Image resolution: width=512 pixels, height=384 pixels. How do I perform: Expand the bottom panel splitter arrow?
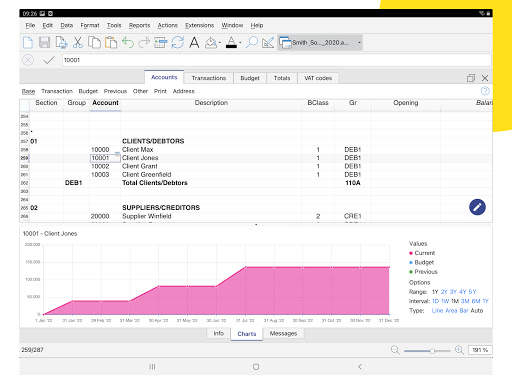point(256,225)
